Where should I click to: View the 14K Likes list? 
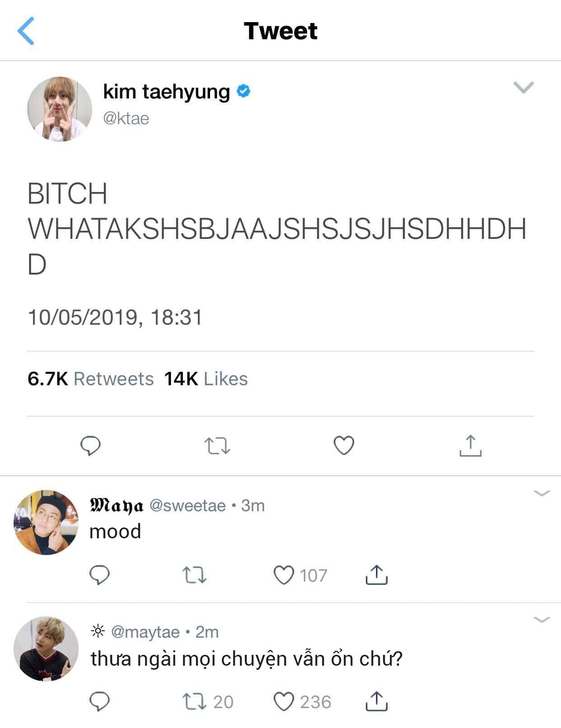click(x=206, y=379)
